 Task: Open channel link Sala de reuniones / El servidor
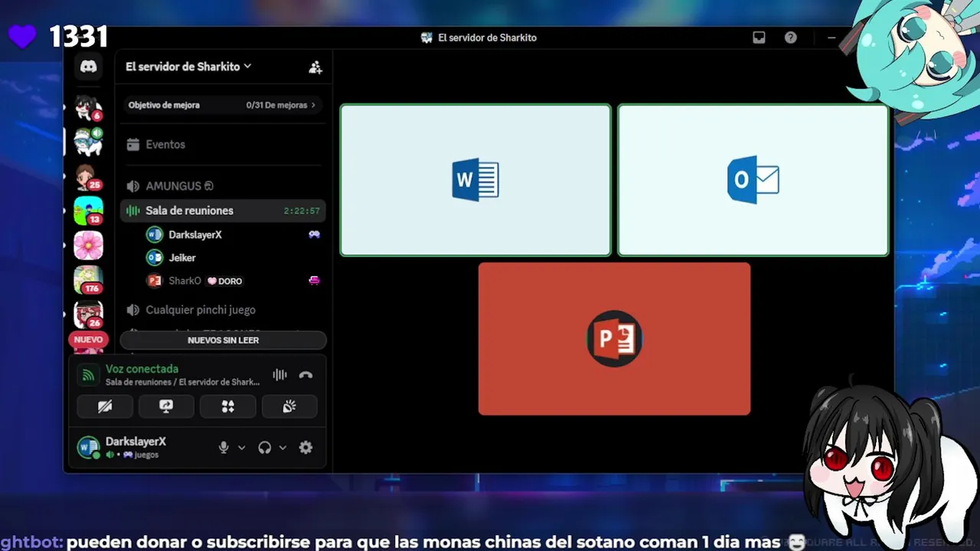tap(182, 382)
